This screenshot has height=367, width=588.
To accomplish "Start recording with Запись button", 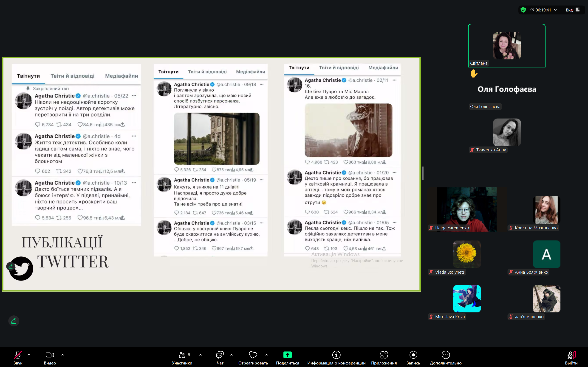I will 413,355.
